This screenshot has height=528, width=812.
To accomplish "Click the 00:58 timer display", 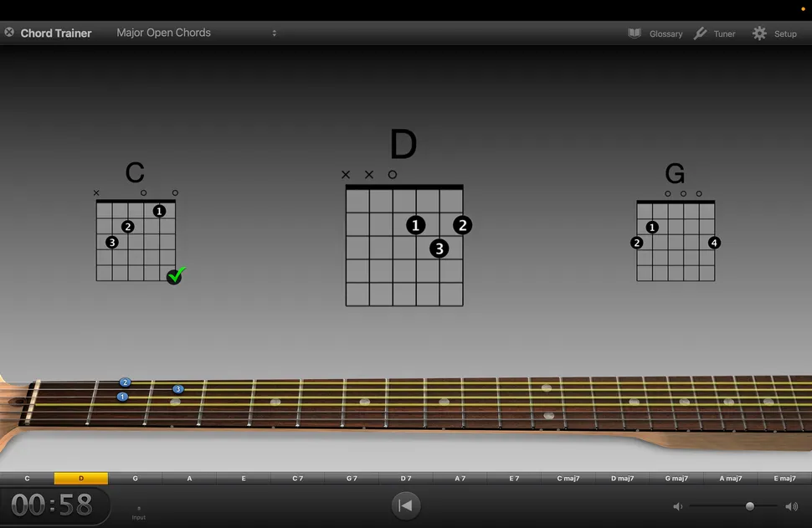I will coord(52,505).
